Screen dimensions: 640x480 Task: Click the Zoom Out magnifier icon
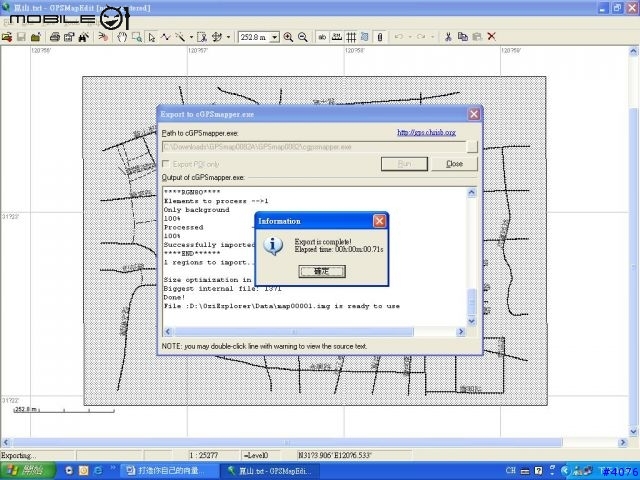click(x=303, y=37)
